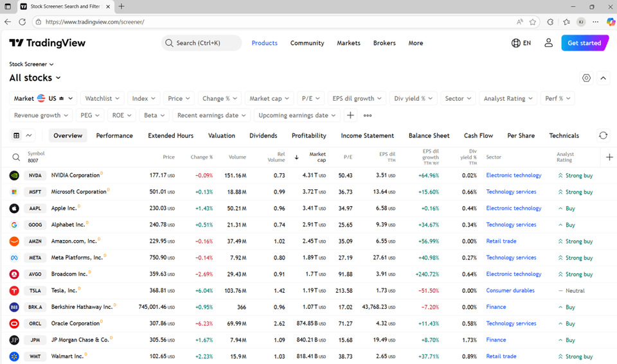The height and width of the screenshot is (364, 617).
Task: Expand the Watchlist filter
Action: 102,98
